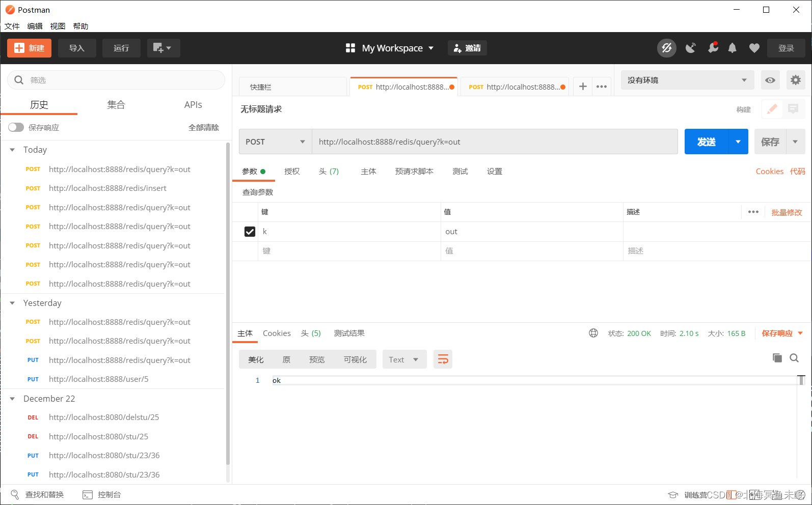Select the Pre-request Script (预请求脚本) tab
This screenshot has height=505, width=812.
tap(414, 172)
